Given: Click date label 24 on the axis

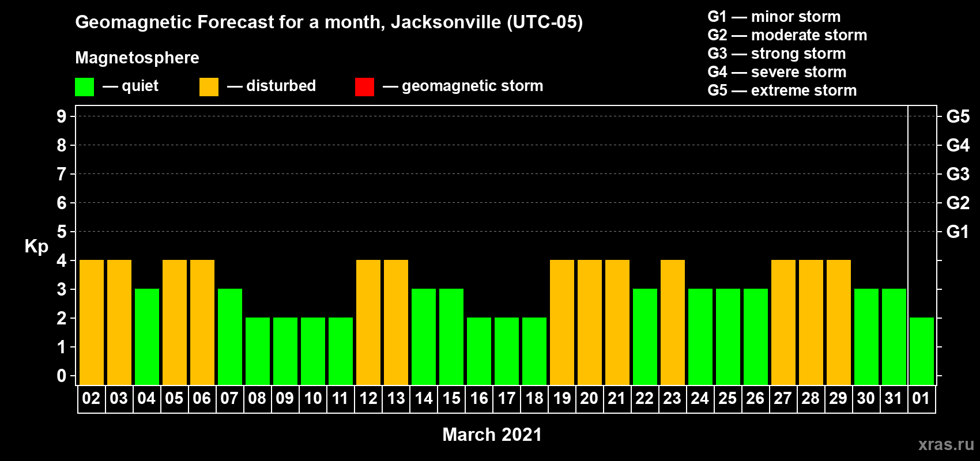Looking at the screenshot, I should click(x=700, y=399).
